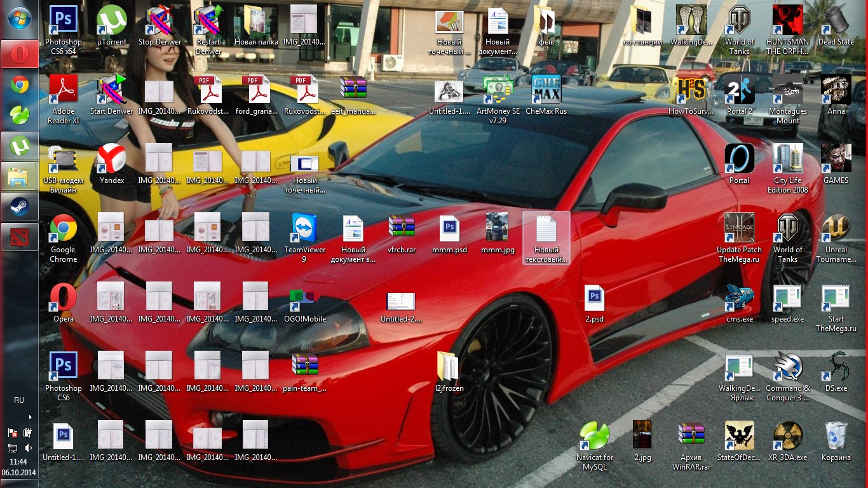Image resolution: width=868 pixels, height=488 pixels.
Task: Select the TeamViewer 9 shortcut
Action: pos(304,237)
